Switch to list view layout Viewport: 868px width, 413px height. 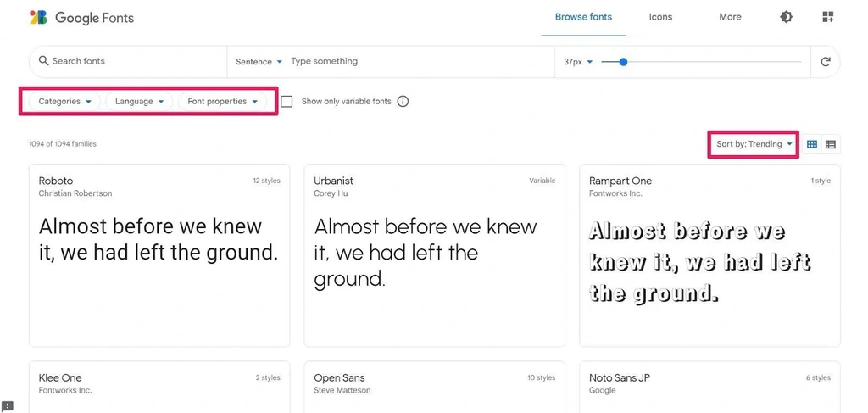click(x=831, y=144)
